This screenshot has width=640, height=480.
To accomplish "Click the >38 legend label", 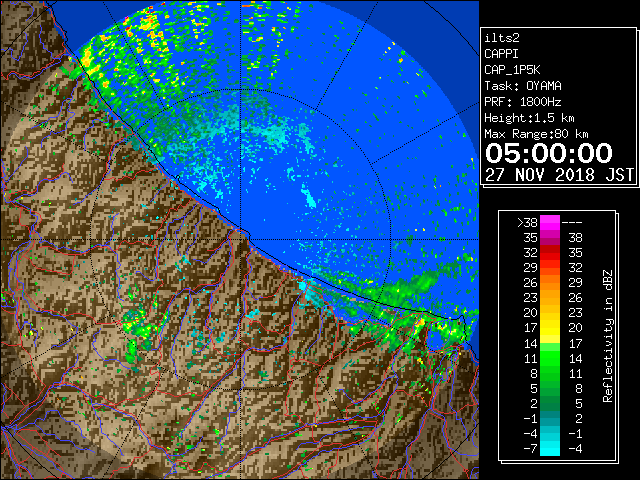I will tap(527, 223).
